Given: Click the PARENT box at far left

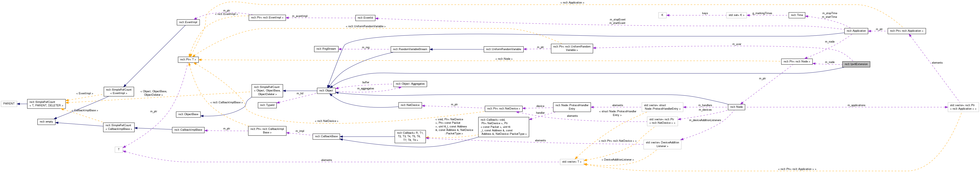Looking at the screenshot, I should [x=9, y=104].
